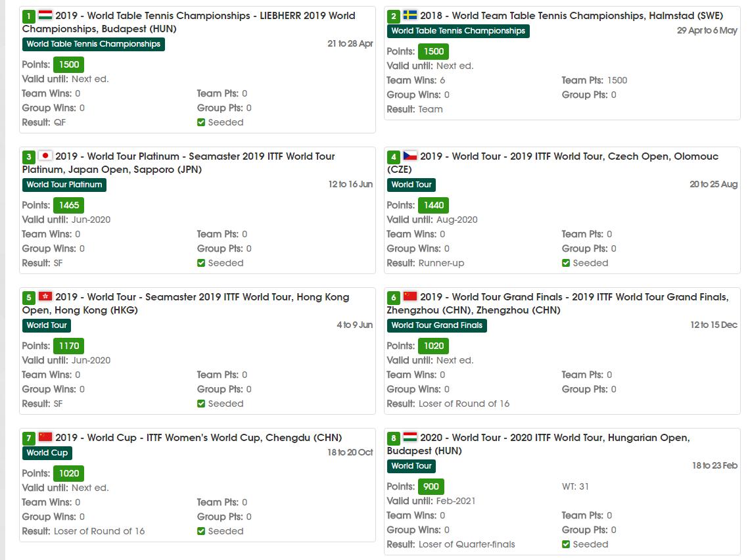Image resolution: width=748 pixels, height=560 pixels.
Task: Click the 900 points badge
Action: 431,486
